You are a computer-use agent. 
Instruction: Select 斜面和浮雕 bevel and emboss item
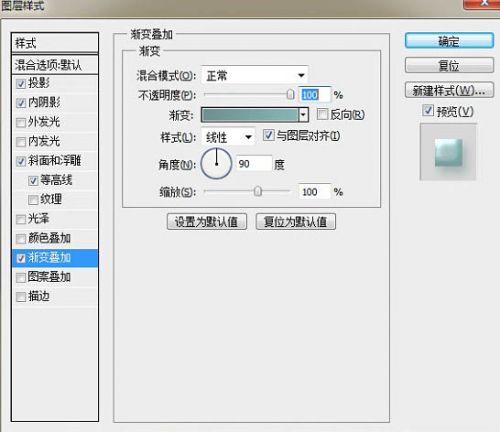click(55, 161)
